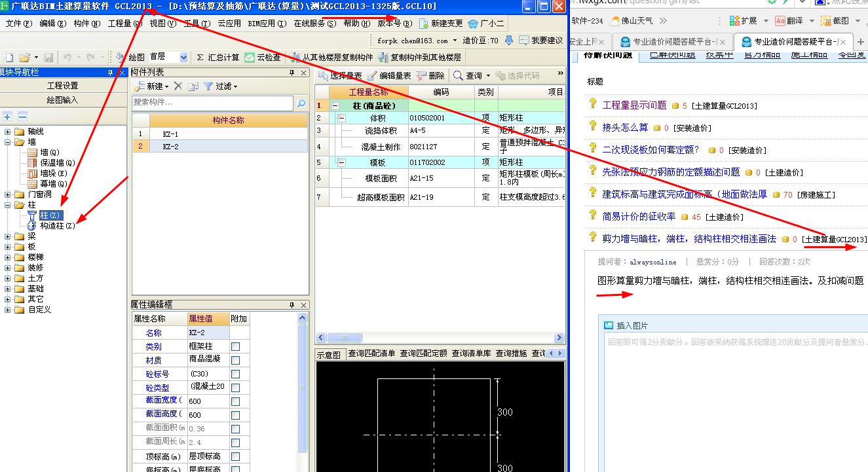Click 编辑量表 toolbar button

point(390,76)
